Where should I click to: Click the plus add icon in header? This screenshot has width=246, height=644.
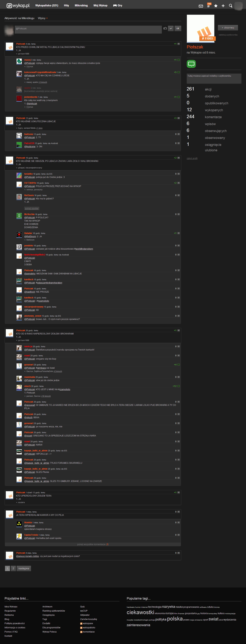(223, 6)
